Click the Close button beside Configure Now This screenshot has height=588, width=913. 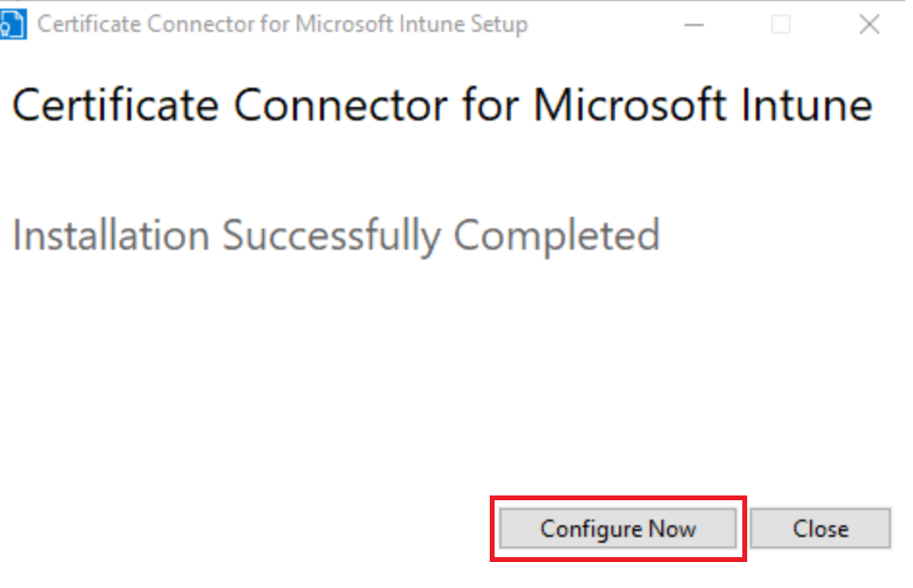point(820,528)
